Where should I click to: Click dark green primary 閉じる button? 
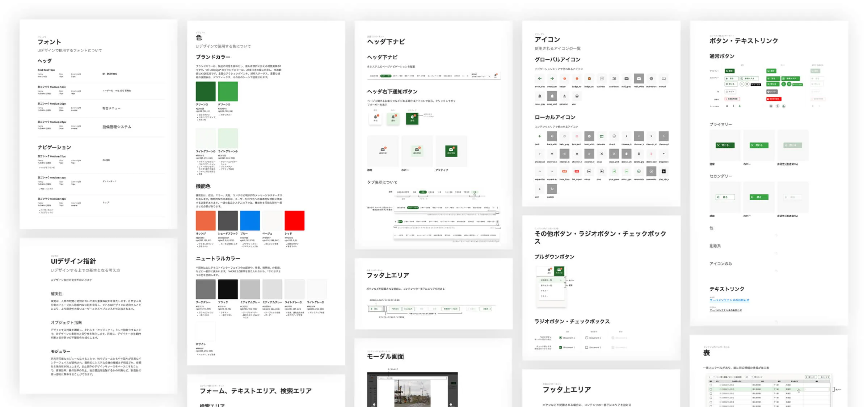tap(725, 145)
